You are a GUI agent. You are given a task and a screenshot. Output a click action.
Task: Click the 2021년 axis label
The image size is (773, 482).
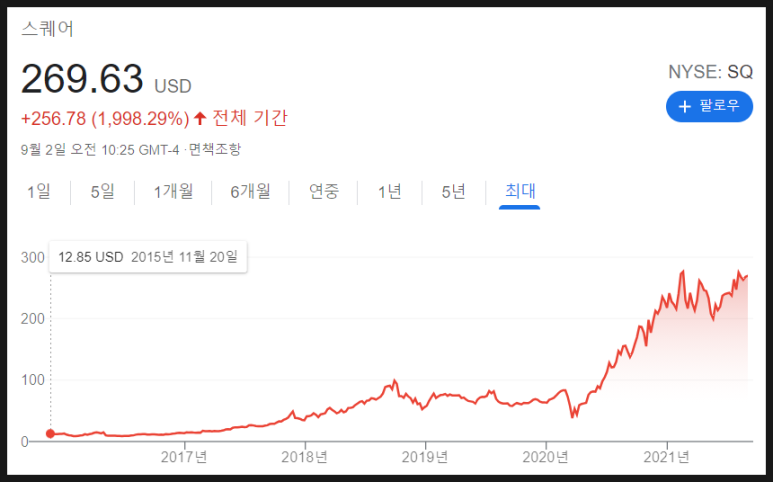tap(667, 457)
